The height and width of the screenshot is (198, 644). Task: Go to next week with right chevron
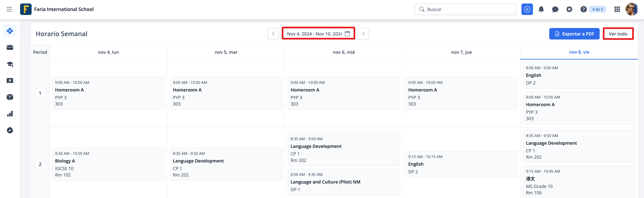pos(363,34)
